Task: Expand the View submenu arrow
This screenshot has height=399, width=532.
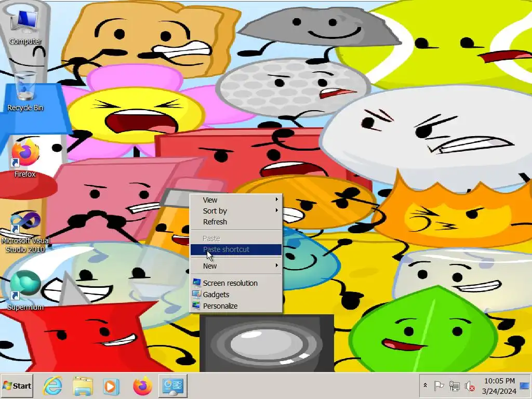Action: pyautogui.click(x=277, y=199)
